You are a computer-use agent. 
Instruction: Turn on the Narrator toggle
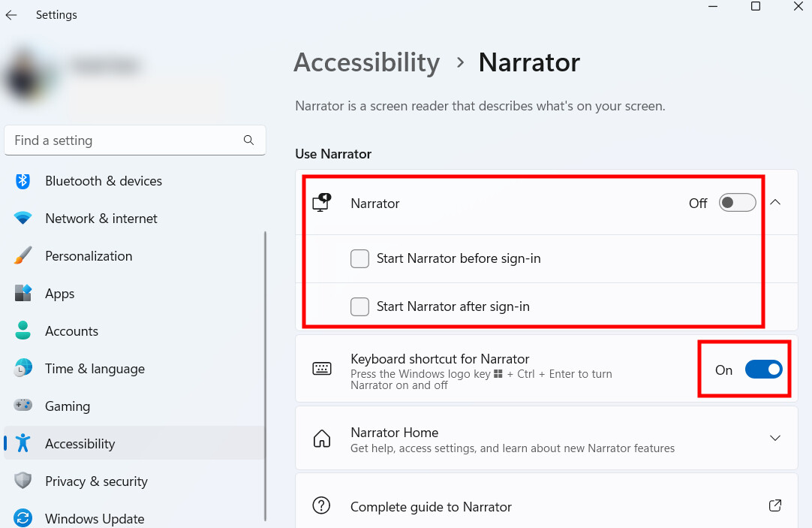(x=737, y=203)
